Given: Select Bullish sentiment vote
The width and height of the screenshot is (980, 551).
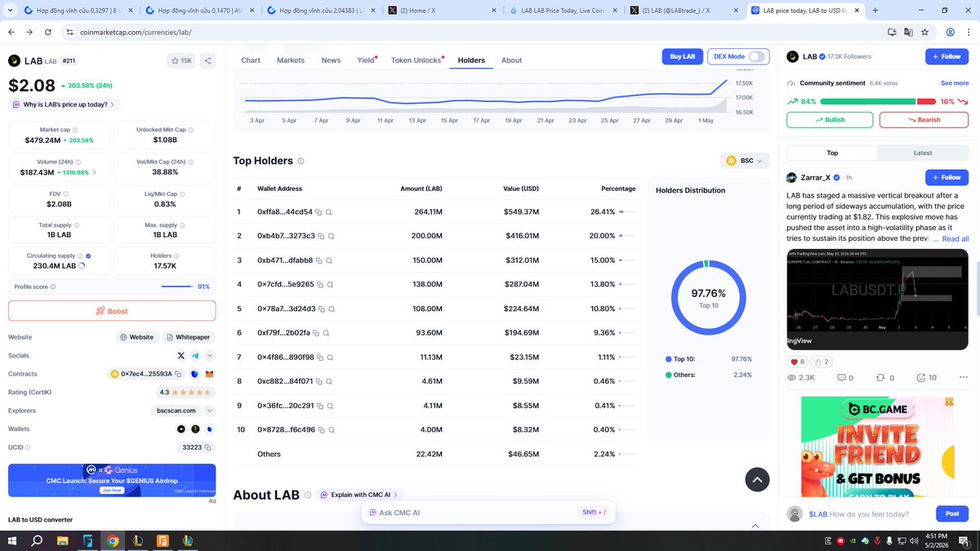Looking at the screenshot, I should pyautogui.click(x=830, y=119).
